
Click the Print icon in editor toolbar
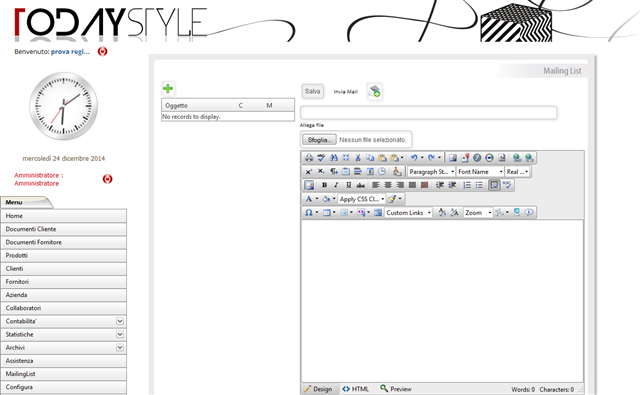pos(309,158)
